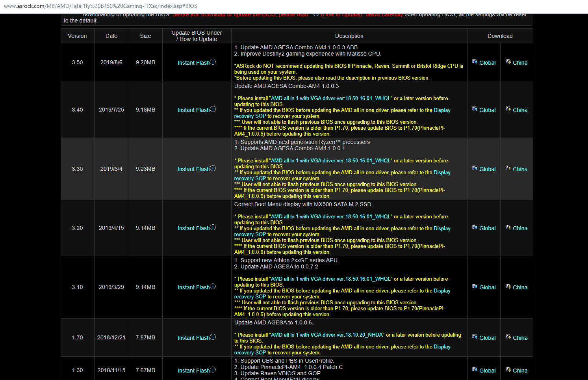Click the info icon beside Instant Flash for version 3.20
Image resolution: width=588 pixels, height=380 pixels.
tap(213, 227)
